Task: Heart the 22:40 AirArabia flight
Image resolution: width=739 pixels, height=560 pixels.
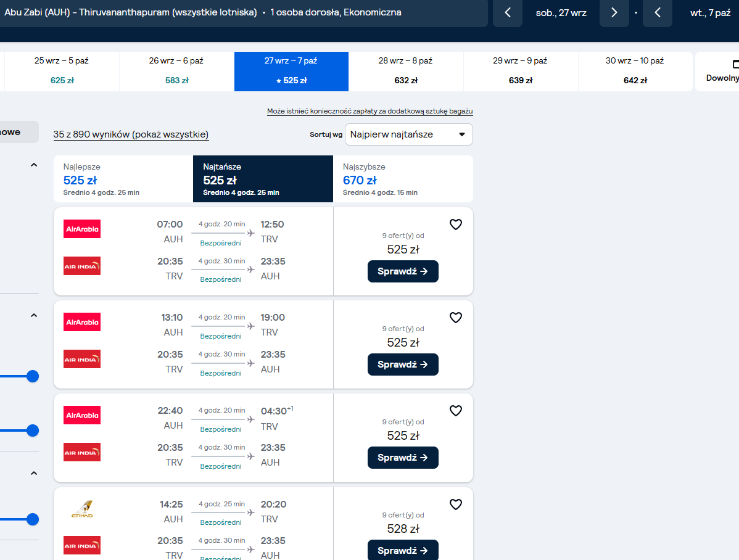Action: pos(455,411)
